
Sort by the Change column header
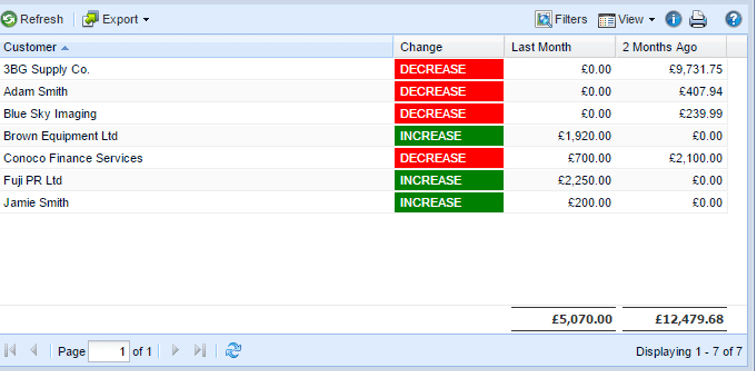coord(449,47)
